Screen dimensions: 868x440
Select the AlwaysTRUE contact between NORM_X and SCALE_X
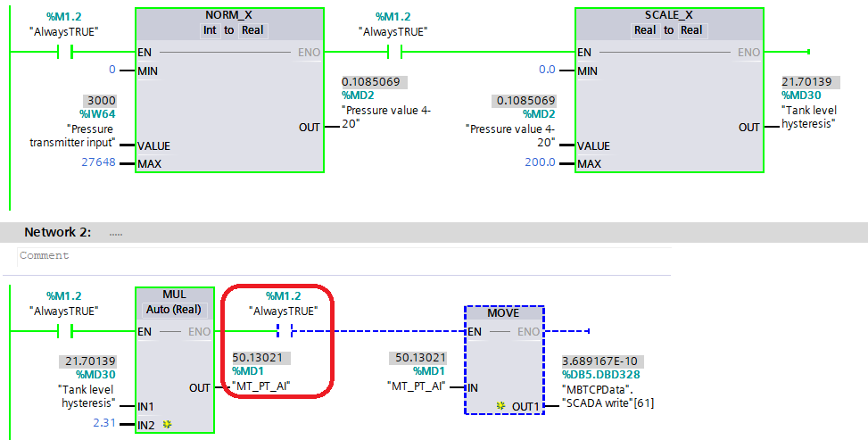click(x=394, y=52)
